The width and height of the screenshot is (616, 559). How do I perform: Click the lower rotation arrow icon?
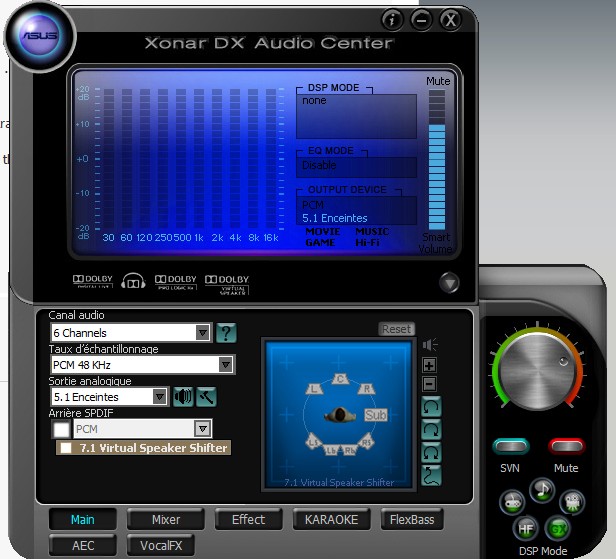coord(431,453)
